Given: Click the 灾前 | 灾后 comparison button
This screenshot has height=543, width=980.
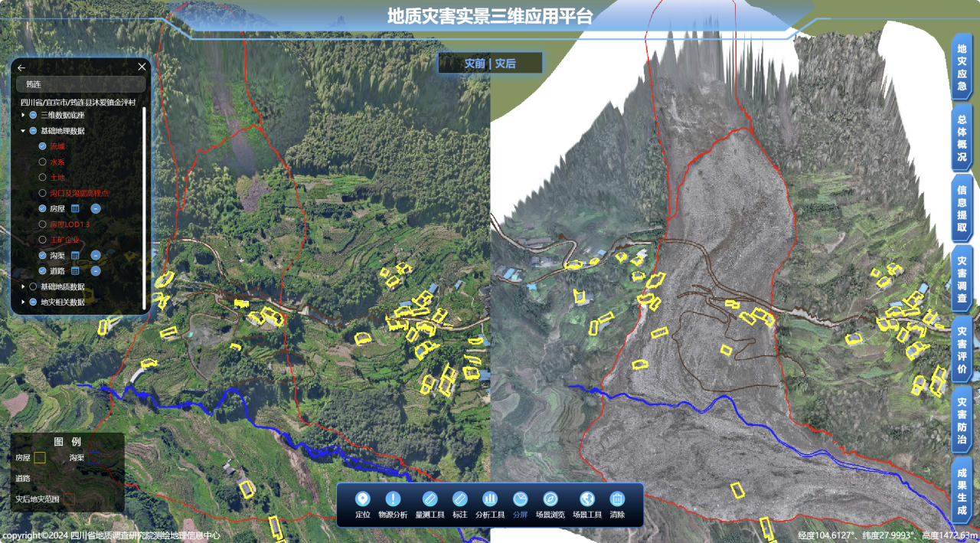Looking at the screenshot, I should pos(490,64).
